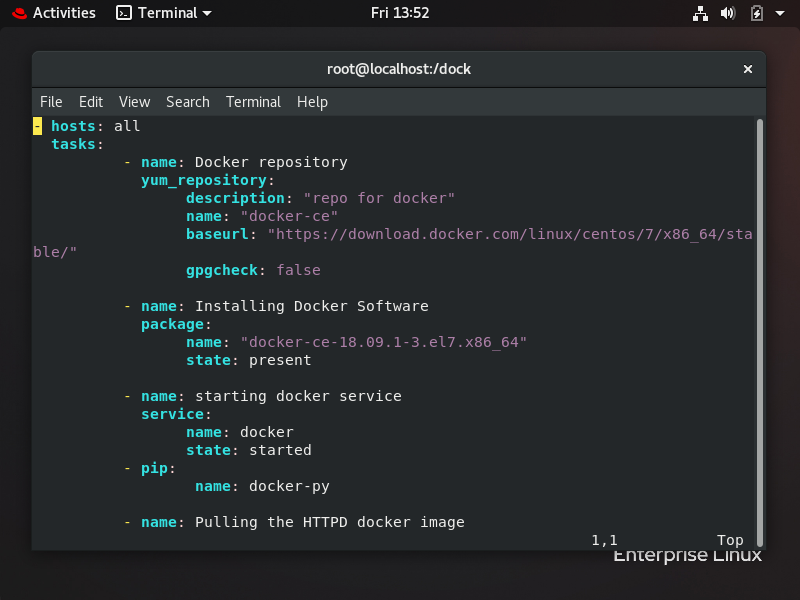This screenshot has width=800, height=600.
Task: Click the value 'docker-py'
Action: click(289, 487)
